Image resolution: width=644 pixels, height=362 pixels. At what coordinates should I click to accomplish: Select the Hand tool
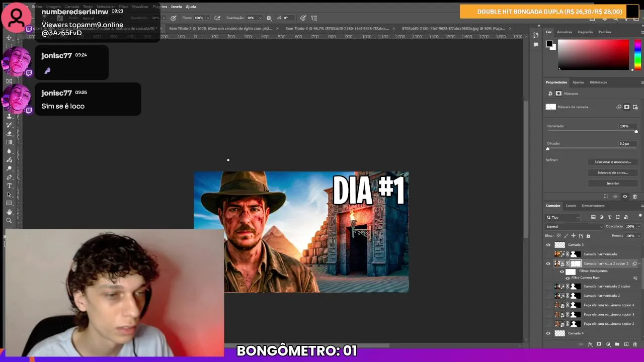pos(9,212)
